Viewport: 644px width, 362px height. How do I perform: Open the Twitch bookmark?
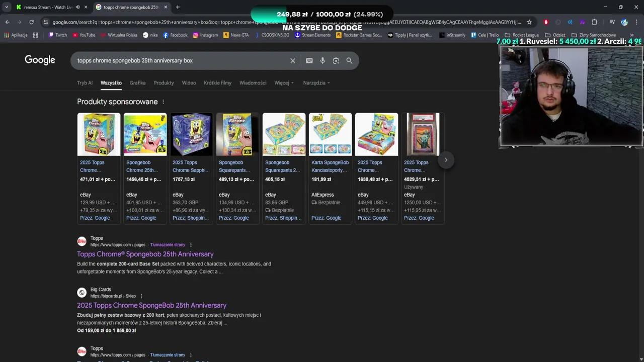click(x=57, y=35)
